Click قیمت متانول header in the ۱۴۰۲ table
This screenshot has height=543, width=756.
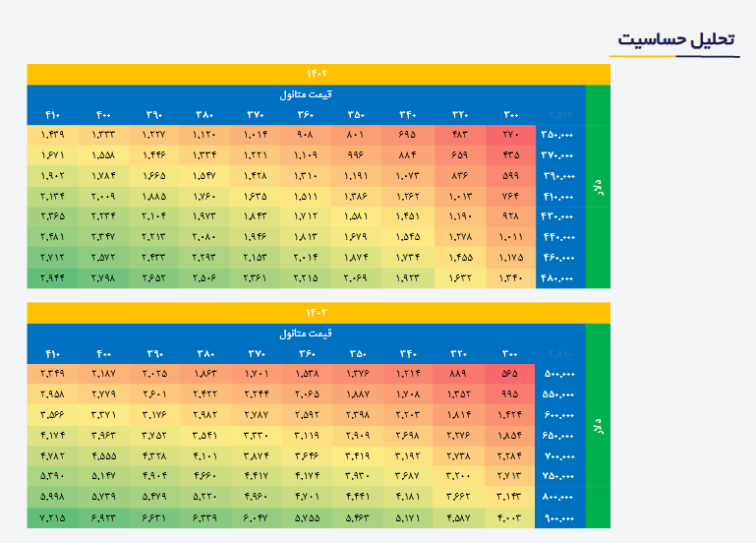(306, 94)
